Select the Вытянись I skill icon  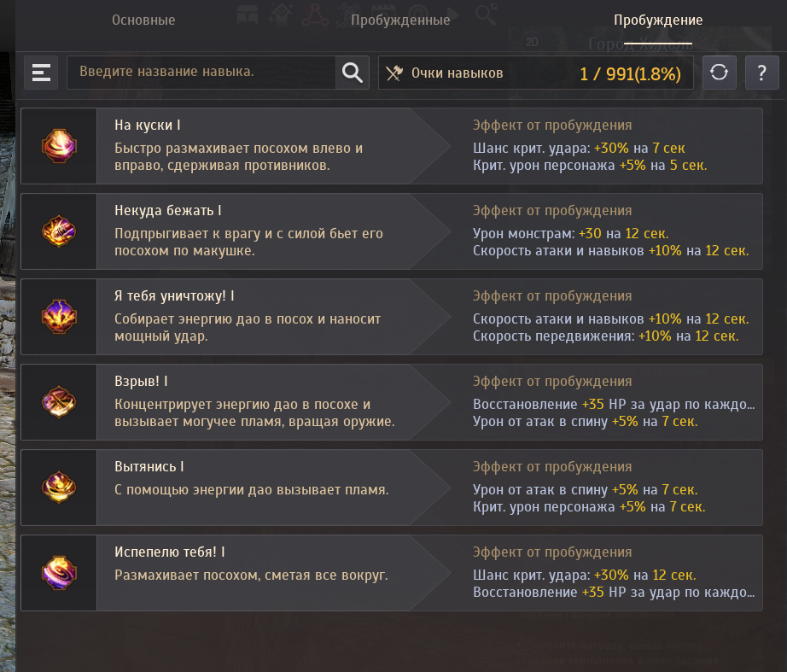[x=59, y=488]
